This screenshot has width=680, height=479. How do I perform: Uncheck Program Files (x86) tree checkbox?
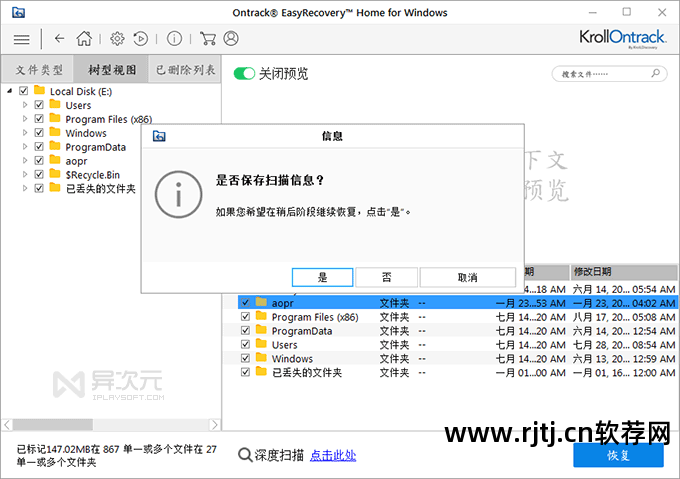coord(39,119)
